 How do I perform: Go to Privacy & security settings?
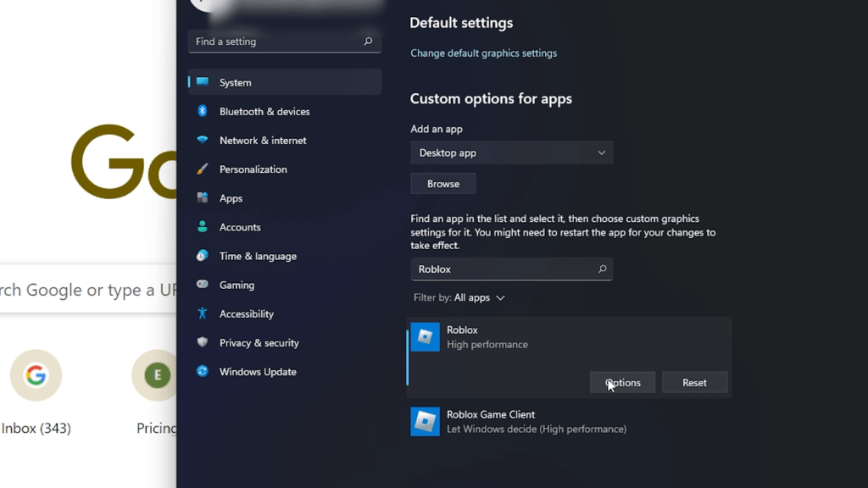[x=285, y=343]
